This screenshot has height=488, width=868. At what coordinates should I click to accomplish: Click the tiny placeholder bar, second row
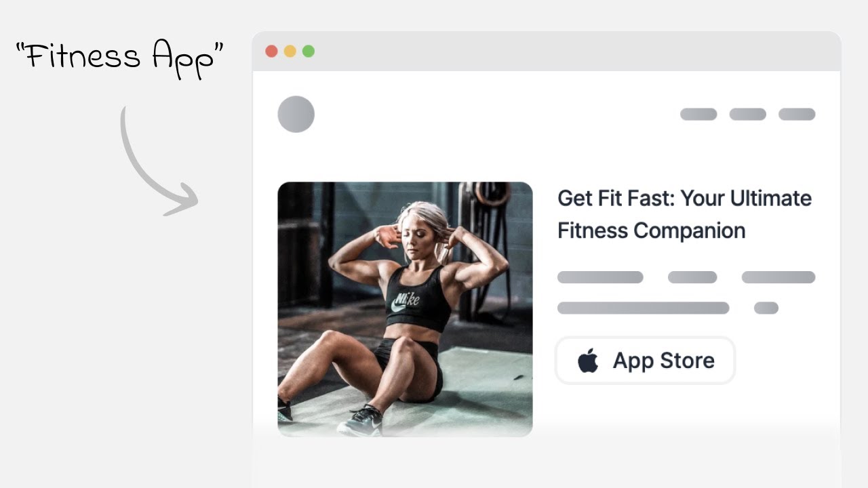tap(766, 308)
